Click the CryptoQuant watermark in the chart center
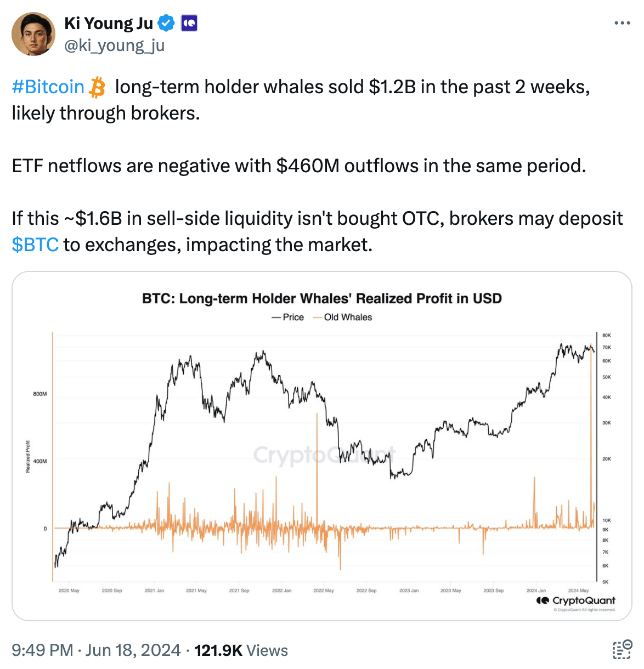Viewport: 644px width, 669px height. pos(324,455)
